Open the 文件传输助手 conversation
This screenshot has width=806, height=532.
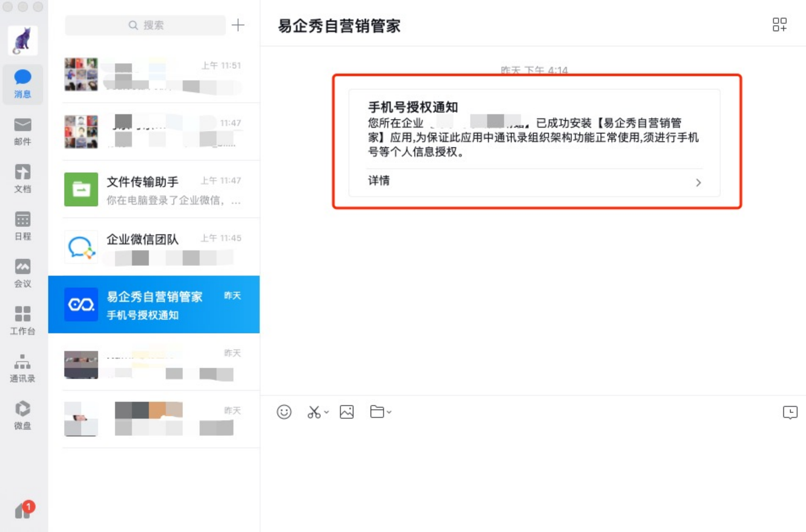pos(154,189)
